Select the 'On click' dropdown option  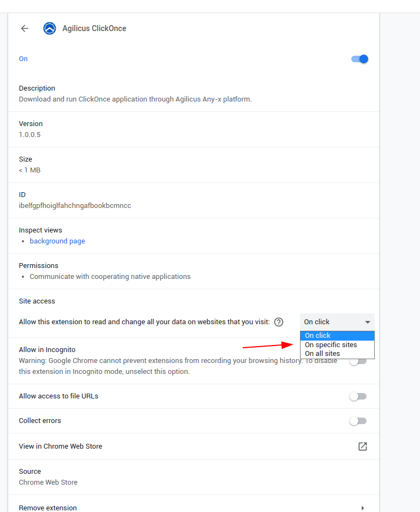tap(337, 336)
